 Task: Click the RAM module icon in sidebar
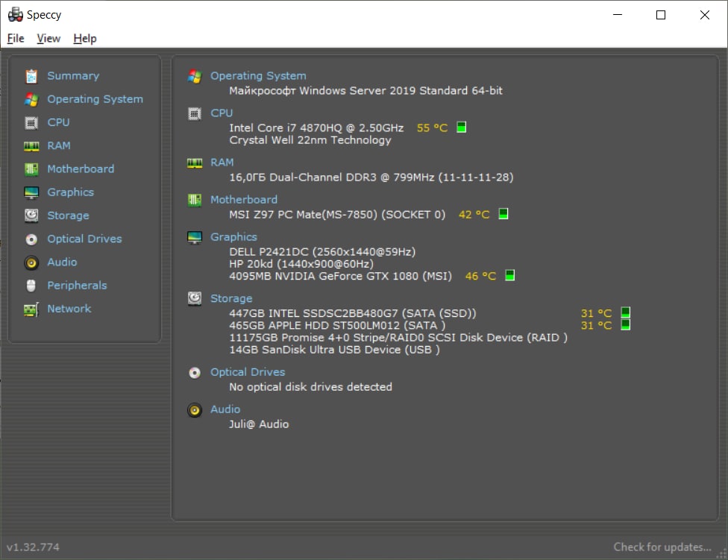pos(31,146)
